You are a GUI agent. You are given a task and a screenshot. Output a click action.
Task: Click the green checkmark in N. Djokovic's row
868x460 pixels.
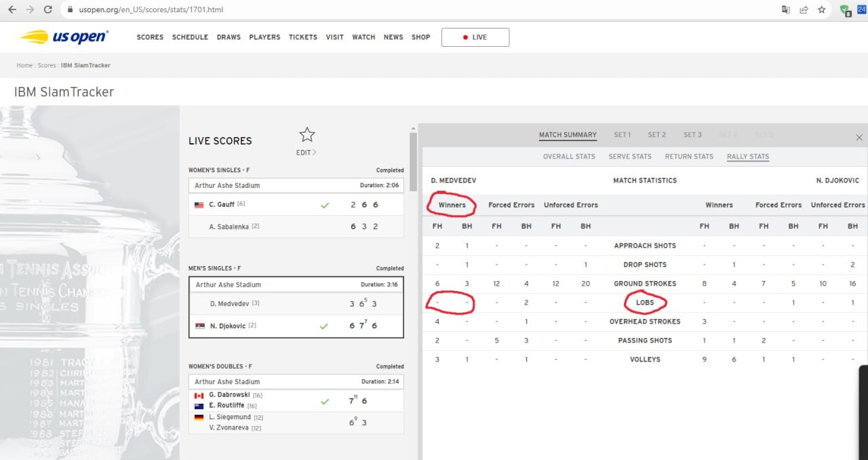[x=323, y=326]
